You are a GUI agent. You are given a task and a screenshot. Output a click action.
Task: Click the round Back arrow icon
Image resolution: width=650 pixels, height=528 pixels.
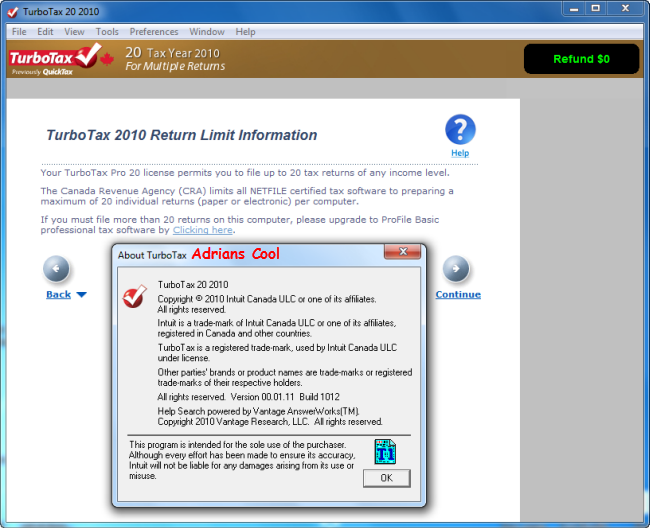coord(56,269)
